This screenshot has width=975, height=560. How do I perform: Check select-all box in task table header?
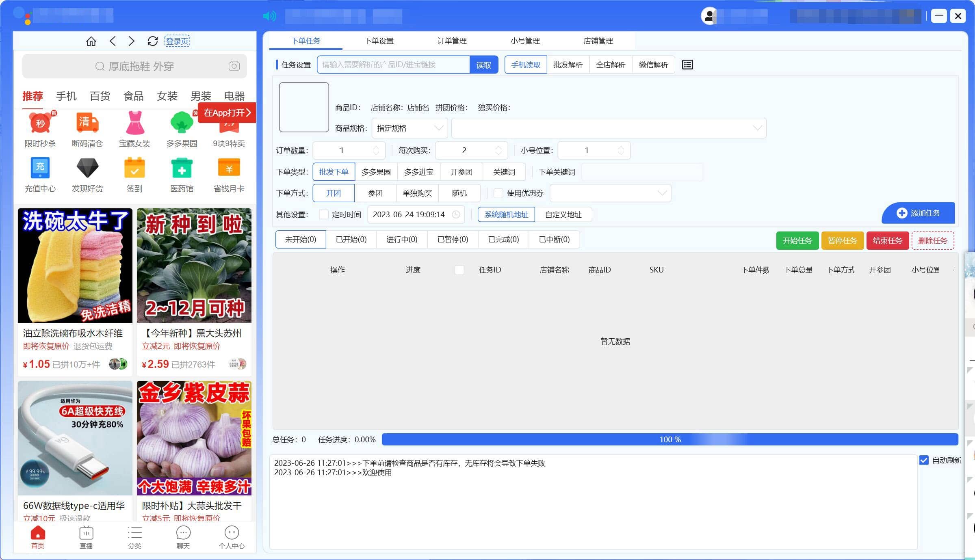pos(459,270)
